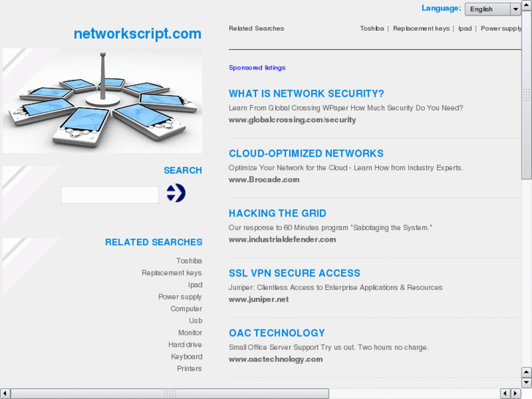Visit www.industrialdefender.com URL
This screenshot has height=399, width=532.
[282, 239]
